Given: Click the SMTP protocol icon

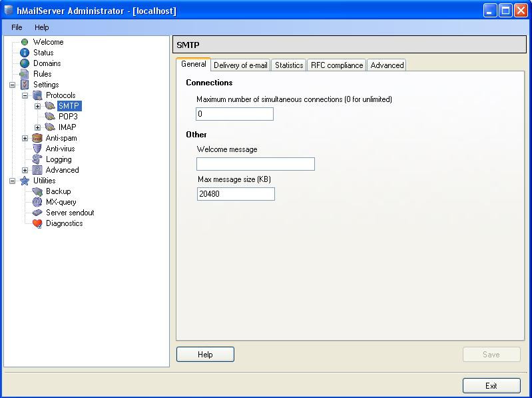Looking at the screenshot, I should [x=50, y=106].
